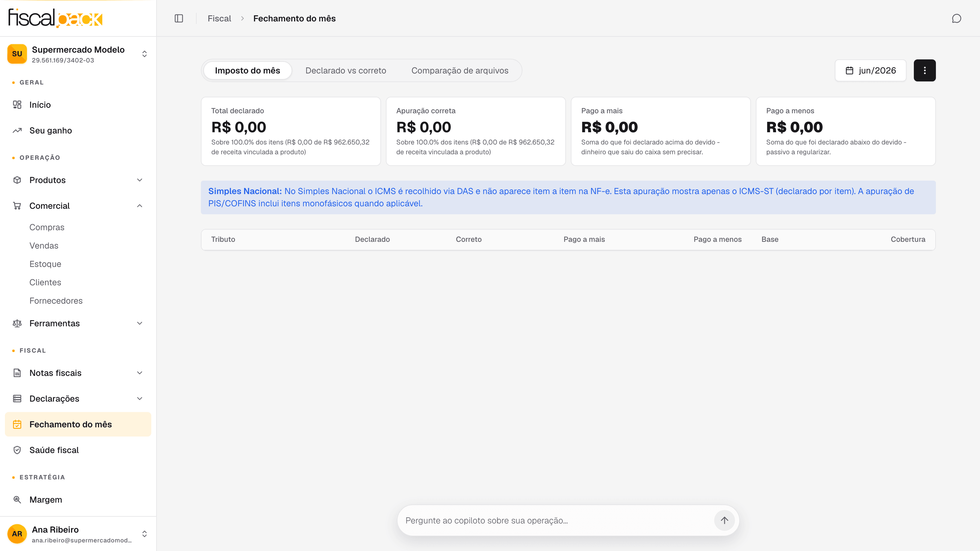980x551 pixels.
Task: Click the Pago a menos card
Action: [x=845, y=131]
